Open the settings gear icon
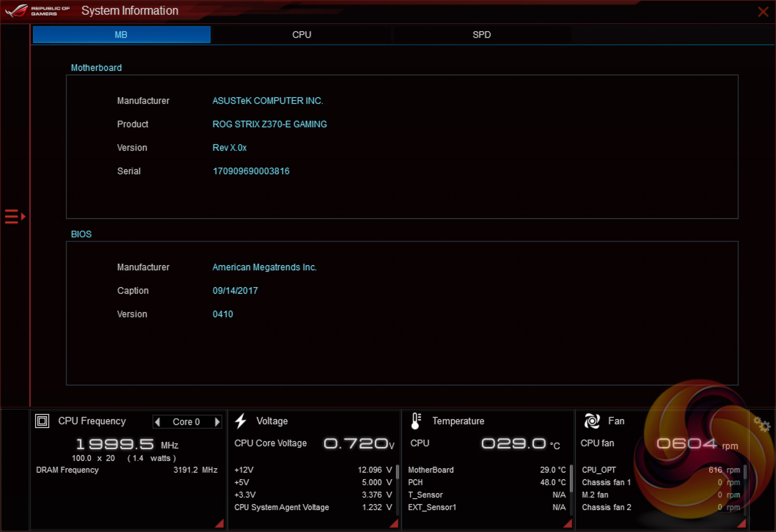 click(x=761, y=425)
